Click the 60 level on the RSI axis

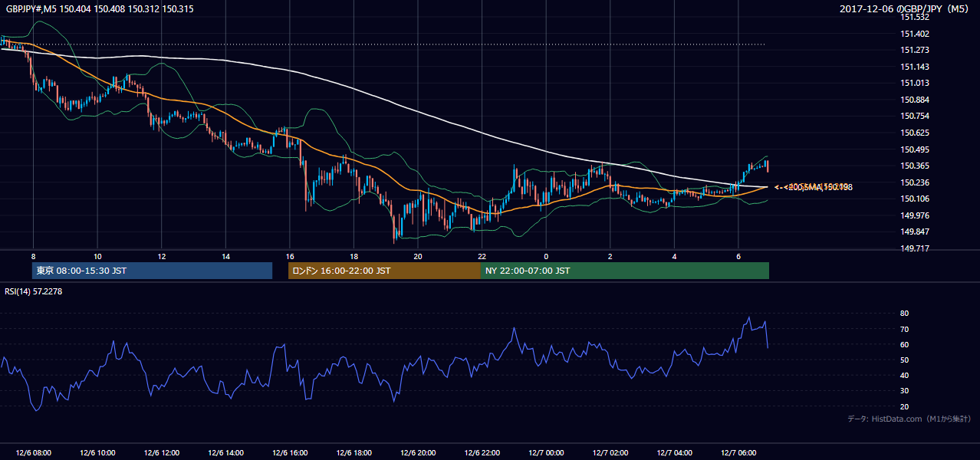pyautogui.click(x=905, y=345)
